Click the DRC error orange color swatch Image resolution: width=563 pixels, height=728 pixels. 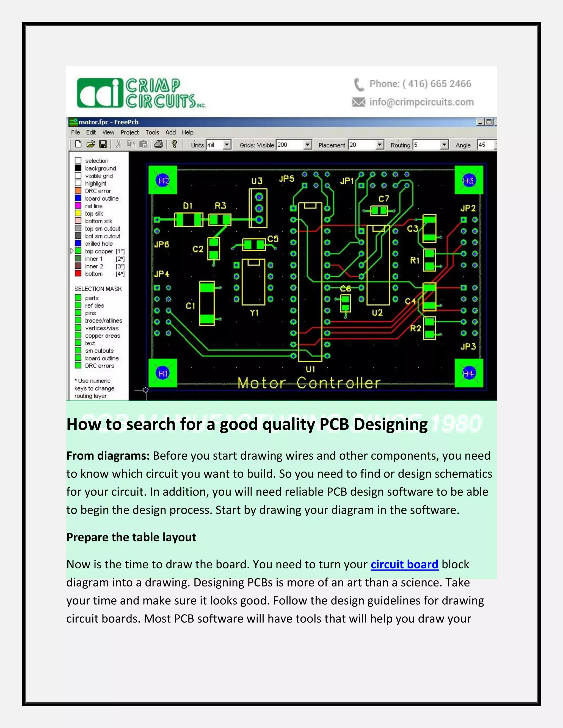coord(78,190)
